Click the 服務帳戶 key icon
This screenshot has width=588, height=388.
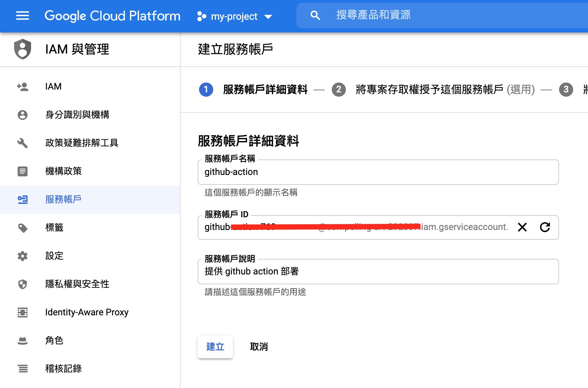pos(23,200)
